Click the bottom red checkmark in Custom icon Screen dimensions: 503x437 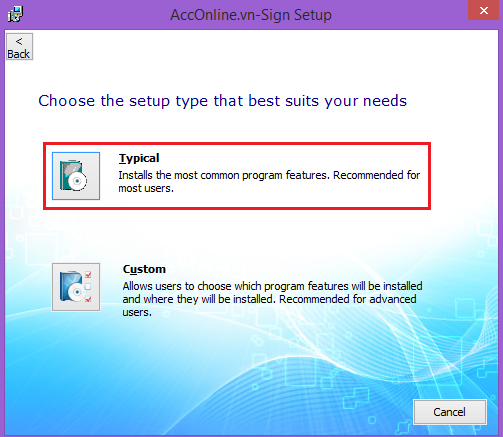tap(88, 299)
